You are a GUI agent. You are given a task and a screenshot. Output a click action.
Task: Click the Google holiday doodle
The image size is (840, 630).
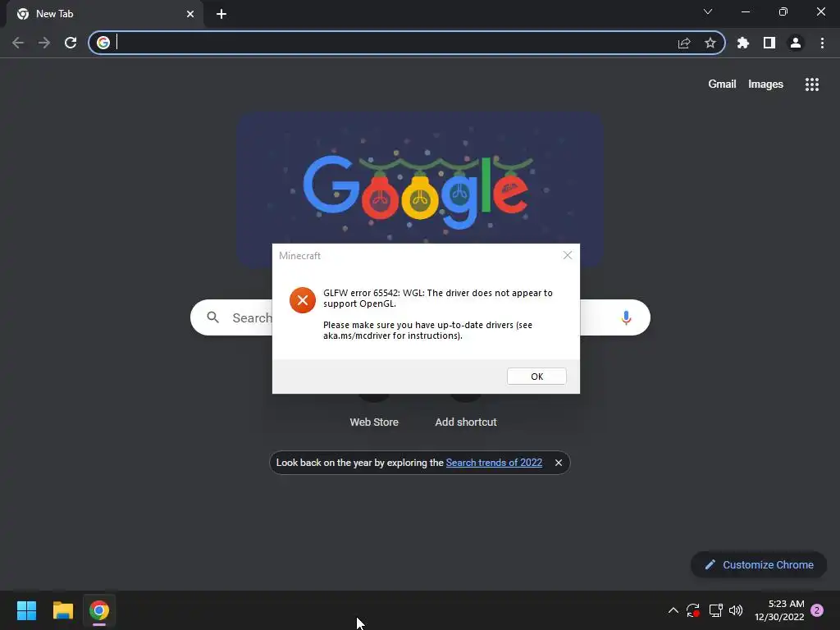(x=421, y=189)
